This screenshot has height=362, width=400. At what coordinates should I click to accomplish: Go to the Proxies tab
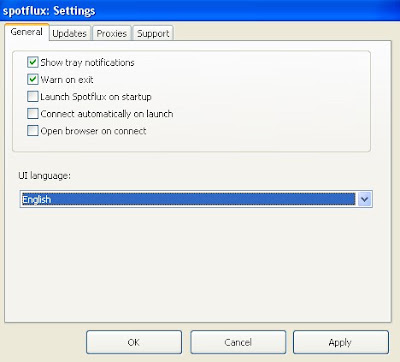(x=112, y=33)
